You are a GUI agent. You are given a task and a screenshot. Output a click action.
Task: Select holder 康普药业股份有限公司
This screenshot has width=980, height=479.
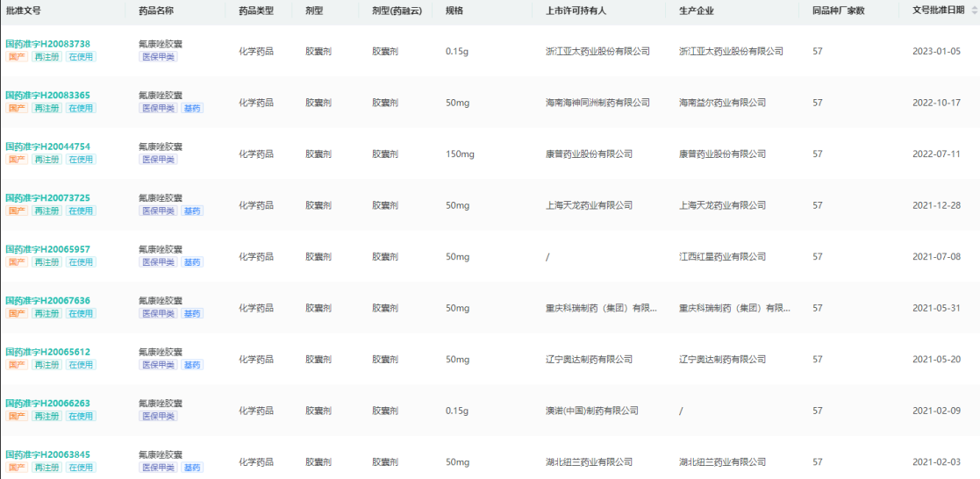pos(589,154)
